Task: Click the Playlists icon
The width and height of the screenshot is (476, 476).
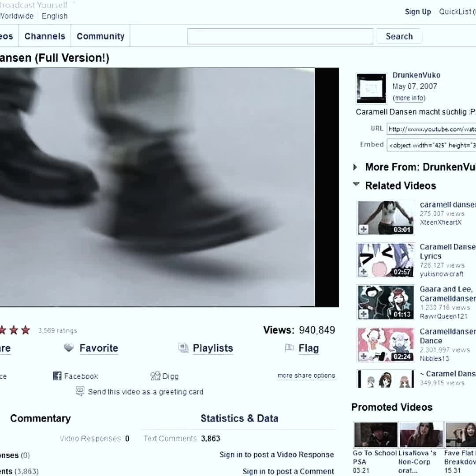Action: click(183, 348)
